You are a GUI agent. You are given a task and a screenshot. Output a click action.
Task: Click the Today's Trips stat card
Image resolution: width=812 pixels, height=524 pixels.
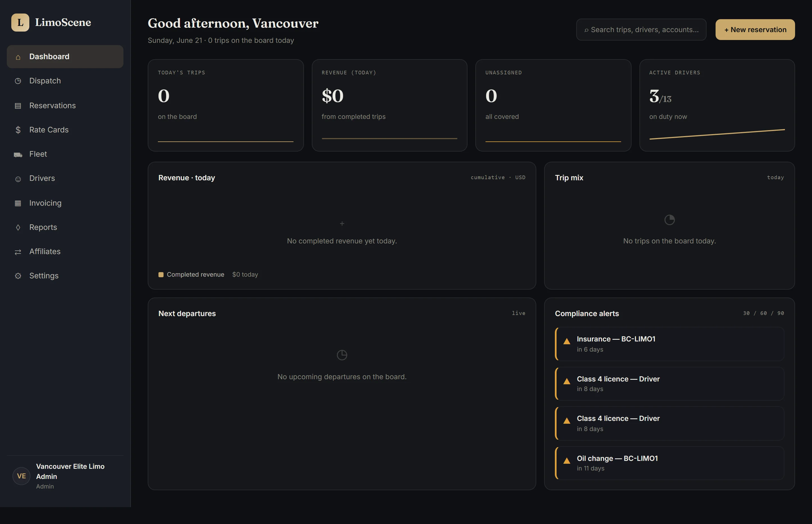(x=226, y=105)
